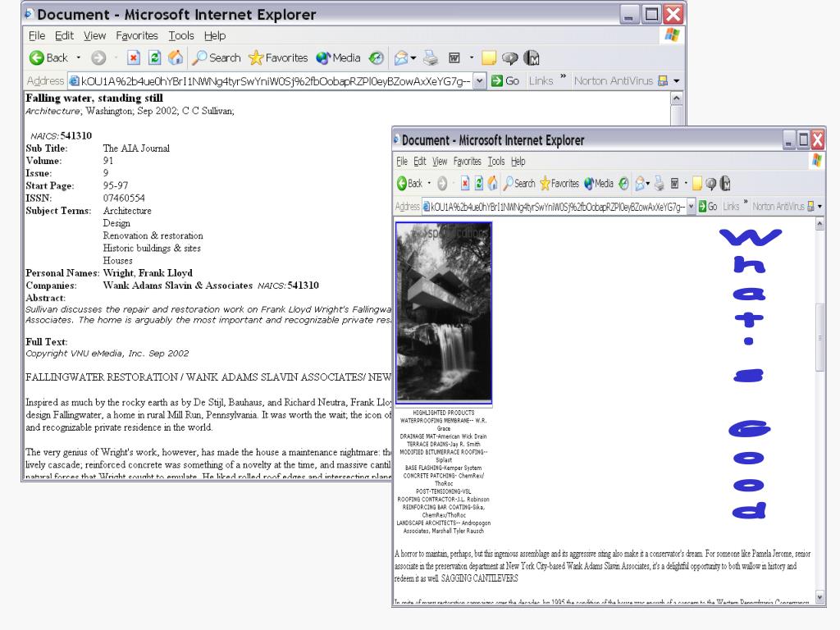This screenshot has width=840, height=630.
Task: Click Refresh icon in front window
Action: [x=479, y=184]
